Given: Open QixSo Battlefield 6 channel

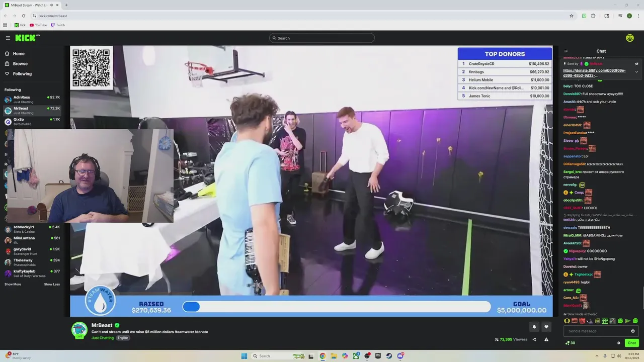Looking at the screenshot, I should coord(32,122).
